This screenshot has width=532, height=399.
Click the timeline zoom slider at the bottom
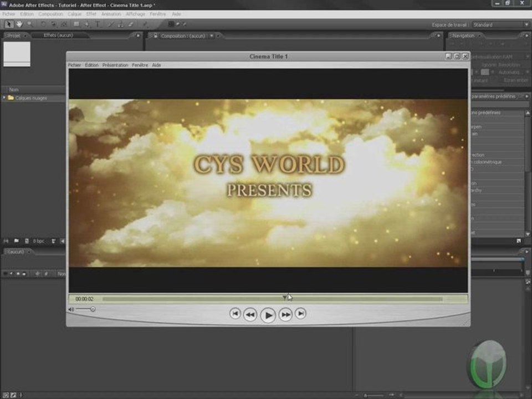[x=374, y=395]
